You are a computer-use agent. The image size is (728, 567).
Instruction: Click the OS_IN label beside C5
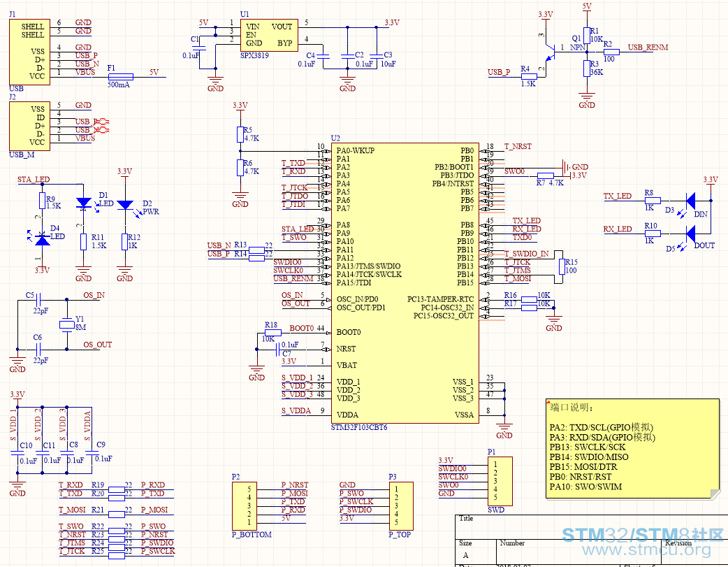pos(94,295)
